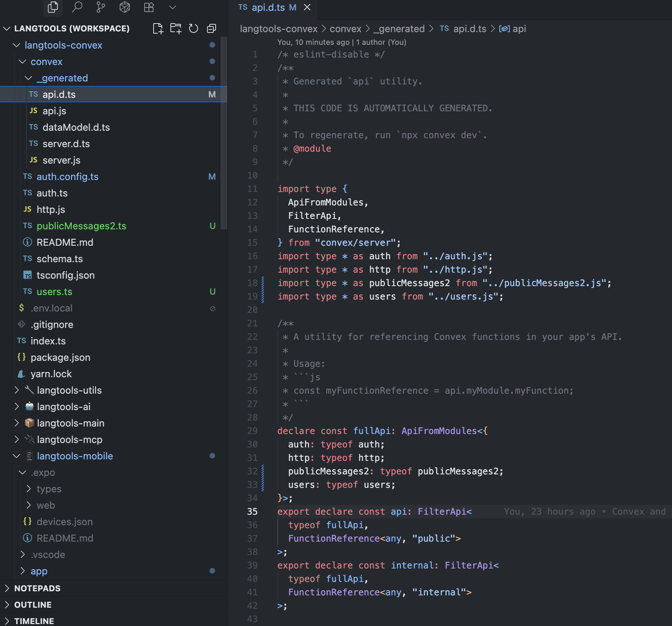
Task: Click _generated in the breadcrumb path
Action: tap(399, 29)
